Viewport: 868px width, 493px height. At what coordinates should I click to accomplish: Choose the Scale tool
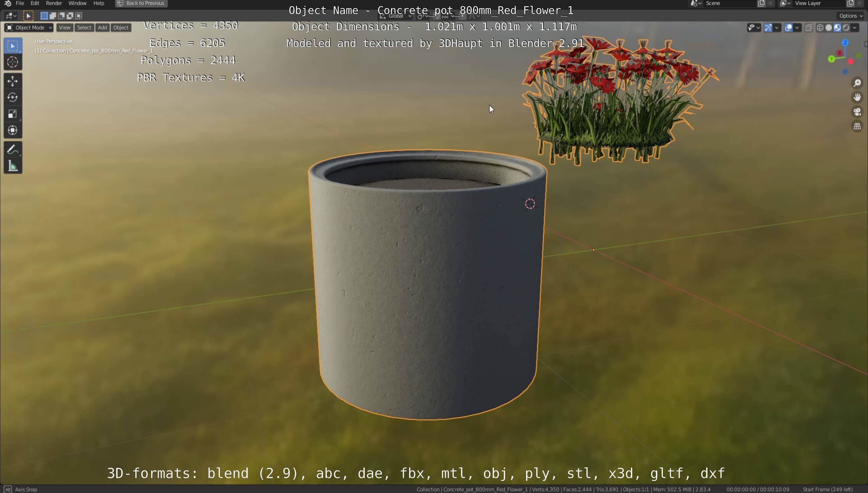13,114
